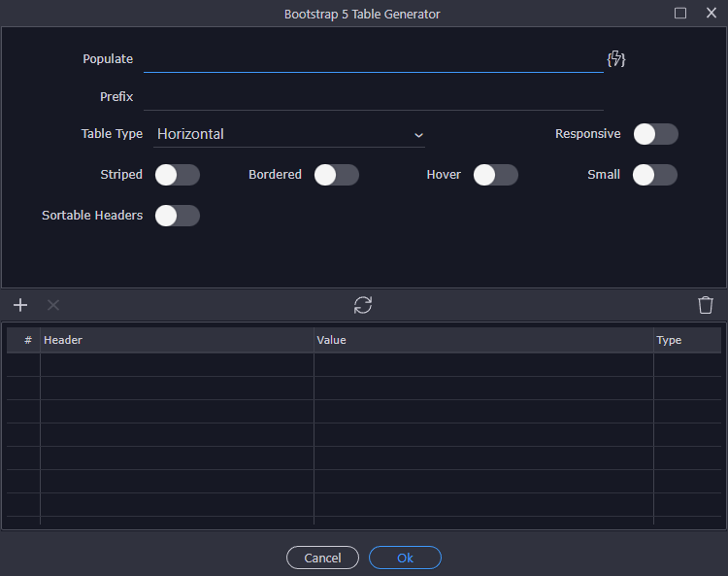Image resolution: width=728 pixels, height=576 pixels.
Task: Enable Hover rows toggle
Action: coord(496,175)
